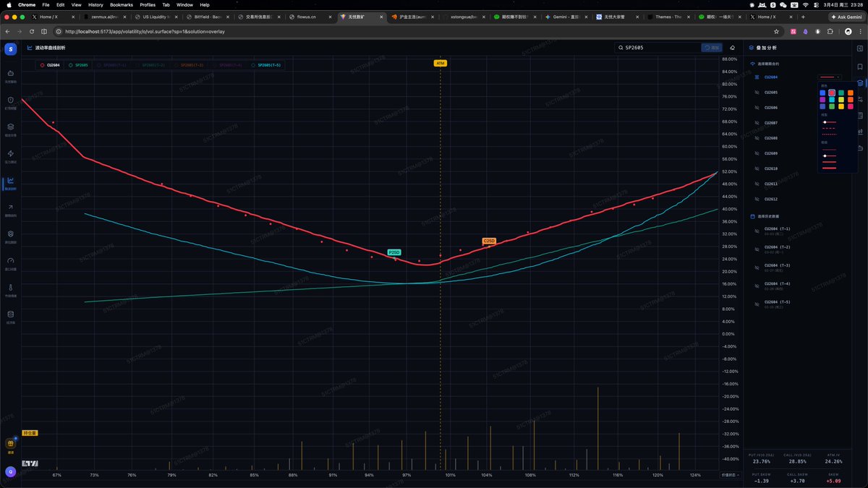Choose the dotted line style
Image resolution: width=868 pixels, height=488 pixels.
(830, 134)
